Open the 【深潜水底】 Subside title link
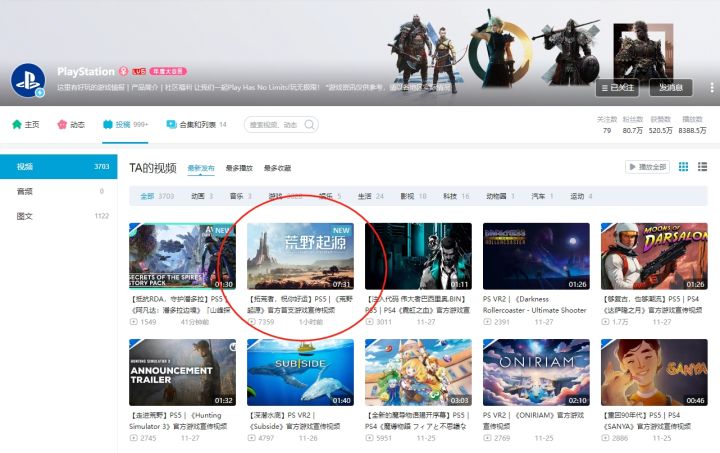Viewport: 720px width, 453px height. (294, 420)
